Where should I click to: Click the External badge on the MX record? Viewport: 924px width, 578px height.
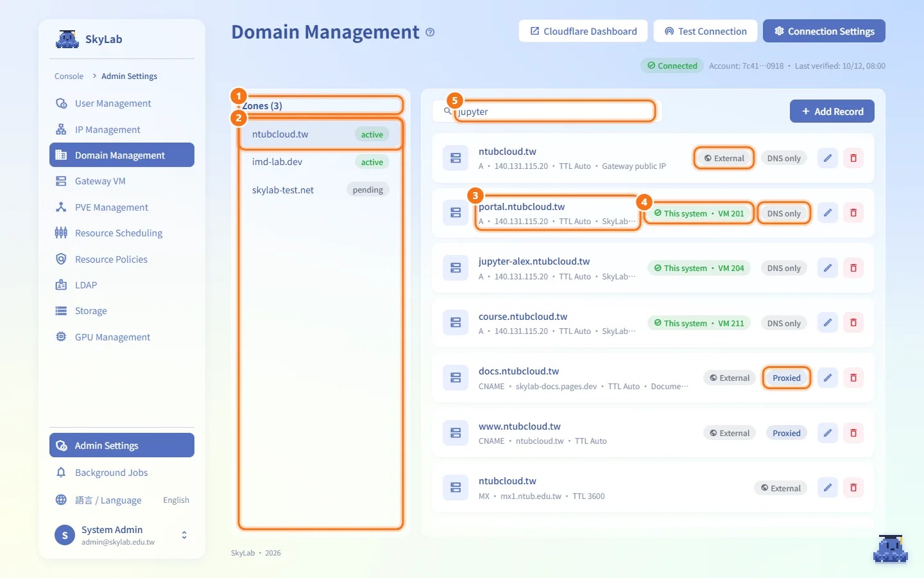781,488
